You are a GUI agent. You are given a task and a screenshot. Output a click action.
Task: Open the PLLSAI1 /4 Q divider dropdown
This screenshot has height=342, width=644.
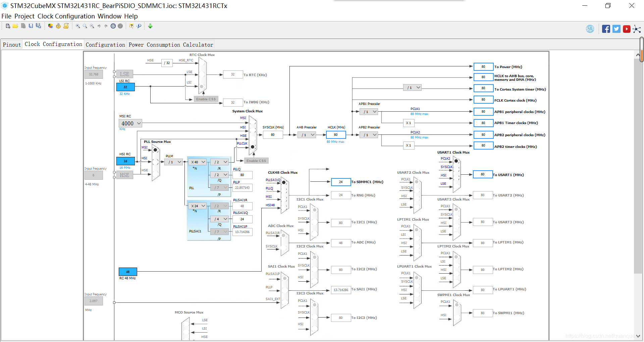220,219
